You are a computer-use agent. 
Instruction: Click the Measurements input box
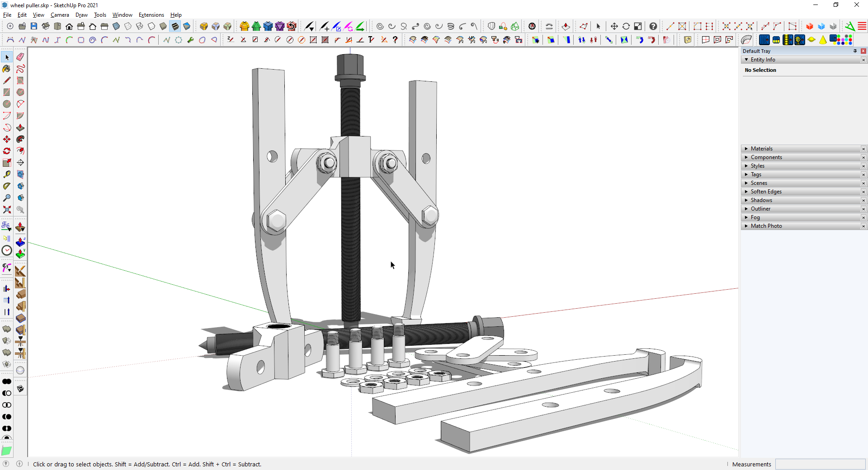[x=820, y=464]
